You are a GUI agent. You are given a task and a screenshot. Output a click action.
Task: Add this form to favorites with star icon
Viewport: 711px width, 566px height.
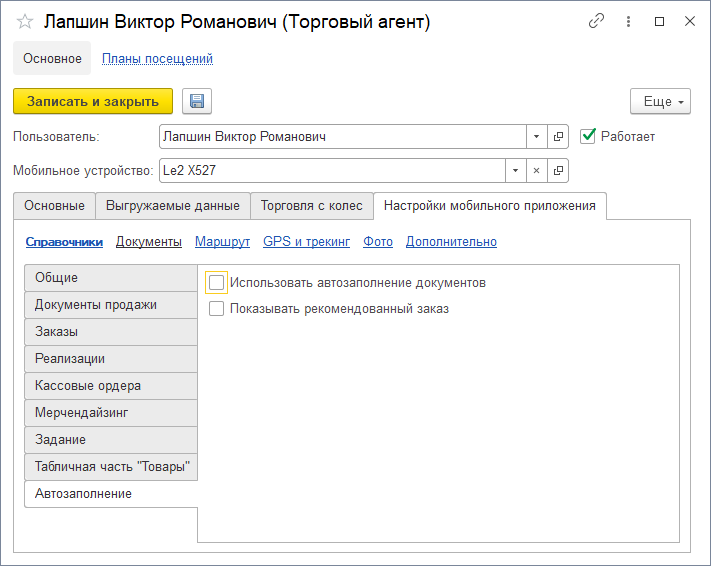pyautogui.click(x=25, y=21)
